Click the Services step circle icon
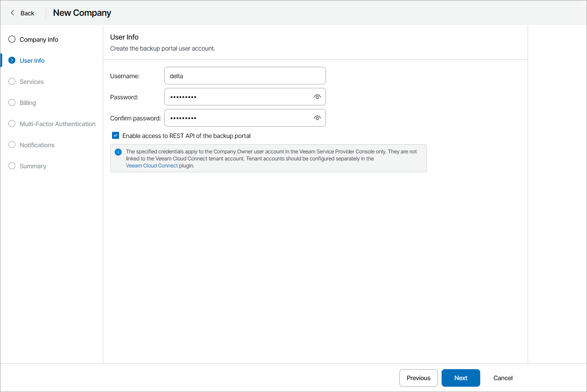587x392 pixels. tap(12, 82)
